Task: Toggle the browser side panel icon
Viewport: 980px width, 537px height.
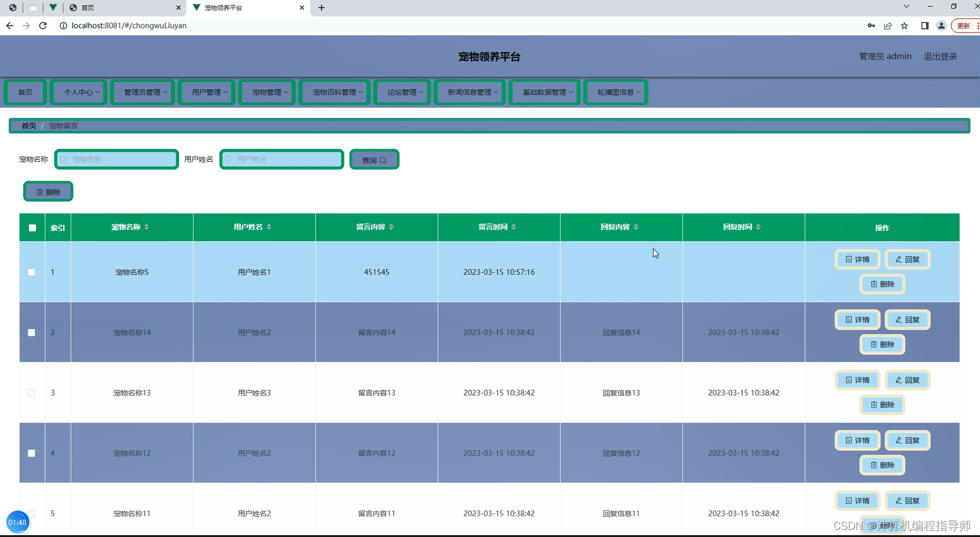Action: point(924,25)
